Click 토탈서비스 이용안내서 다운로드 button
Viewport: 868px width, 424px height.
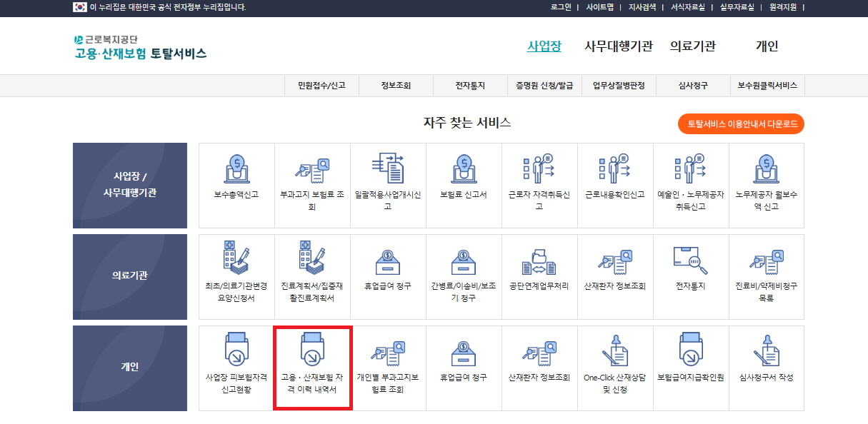point(741,123)
